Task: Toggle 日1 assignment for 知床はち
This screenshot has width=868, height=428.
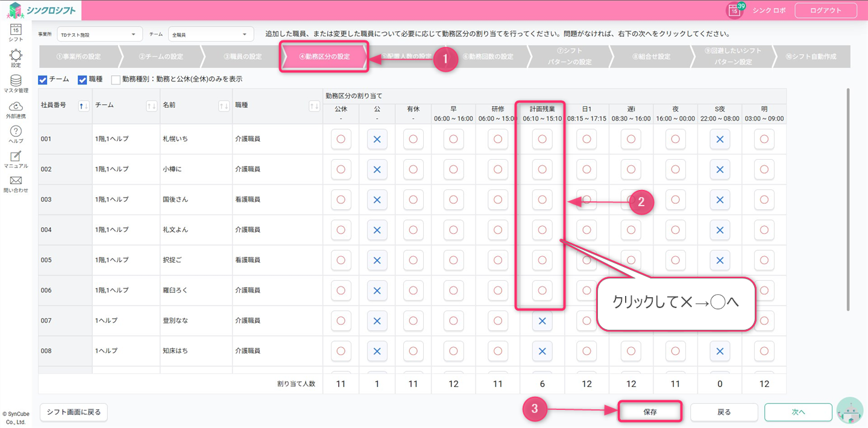Action: 587,351
